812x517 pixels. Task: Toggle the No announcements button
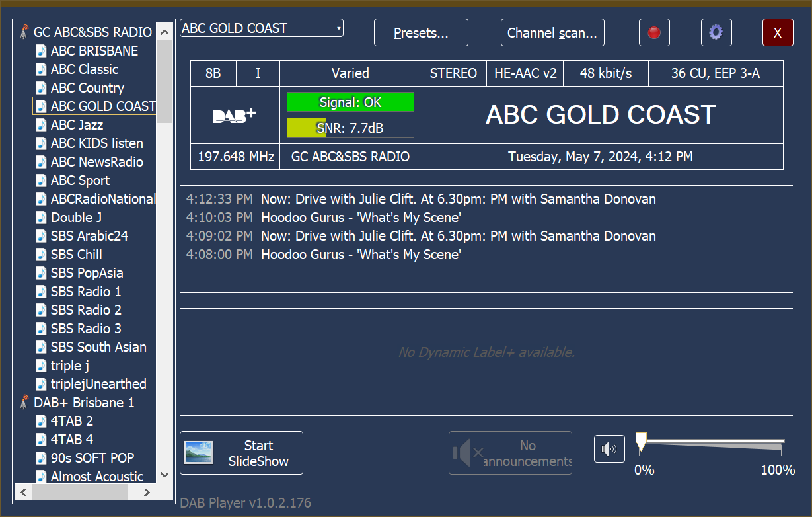point(510,453)
